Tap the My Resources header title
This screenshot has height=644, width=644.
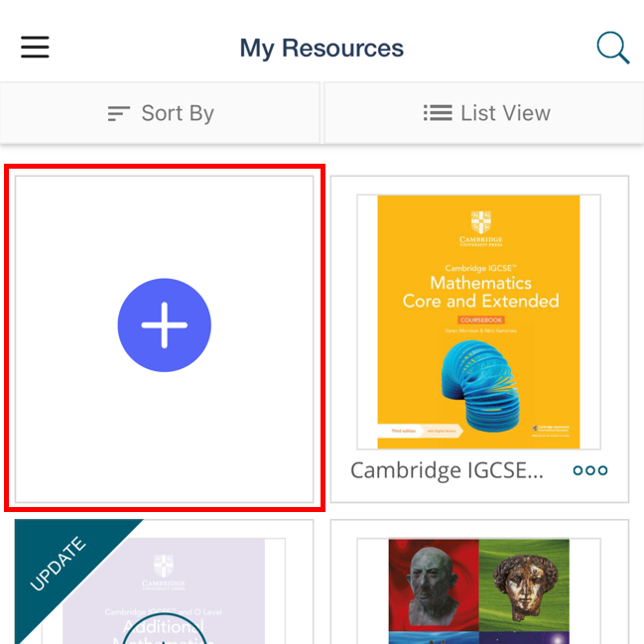(x=322, y=48)
